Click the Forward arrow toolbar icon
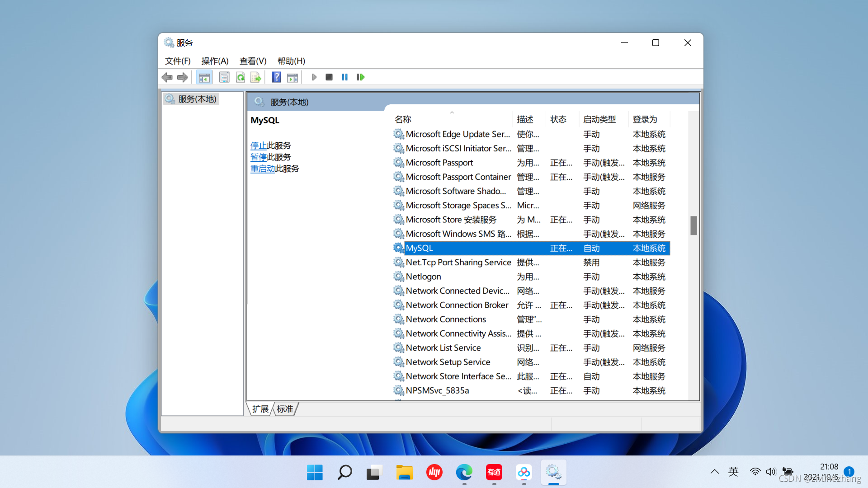The width and height of the screenshot is (868, 488). pyautogui.click(x=183, y=77)
